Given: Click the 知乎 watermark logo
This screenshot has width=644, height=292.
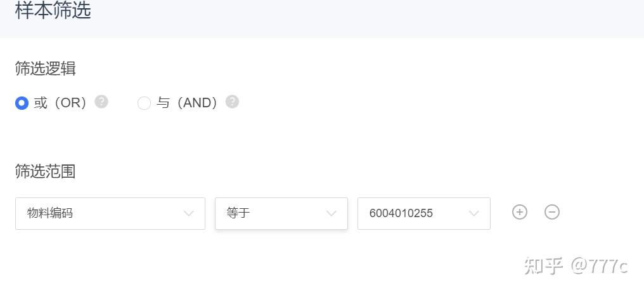Looking at the screenshot, I should pyautogui.click(x=543, y=266).
